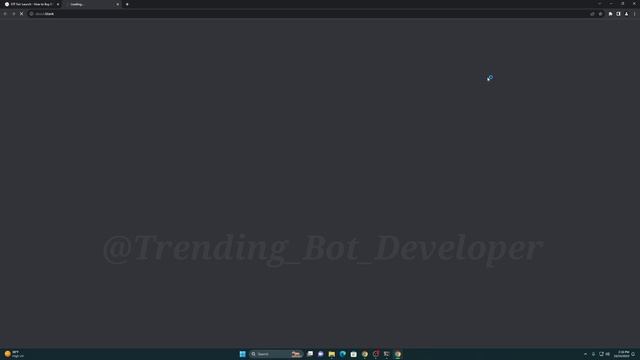
Task: Toggle the browser side panel
Action: click(x=618, y=14)
